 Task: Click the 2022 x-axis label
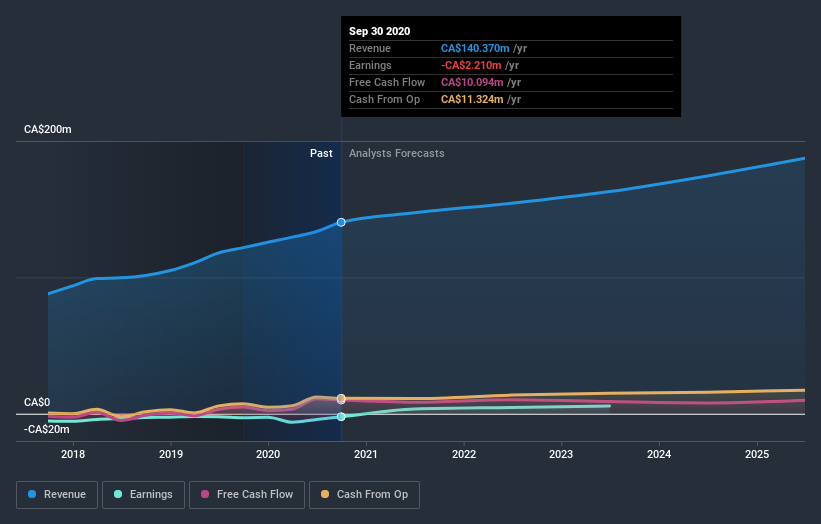(x=464, y=454)
